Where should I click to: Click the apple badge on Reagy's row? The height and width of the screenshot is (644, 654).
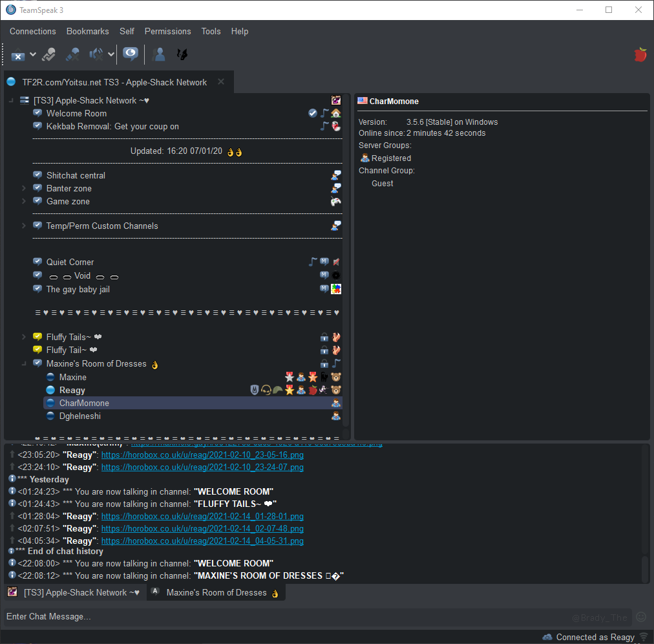point(312,391)
